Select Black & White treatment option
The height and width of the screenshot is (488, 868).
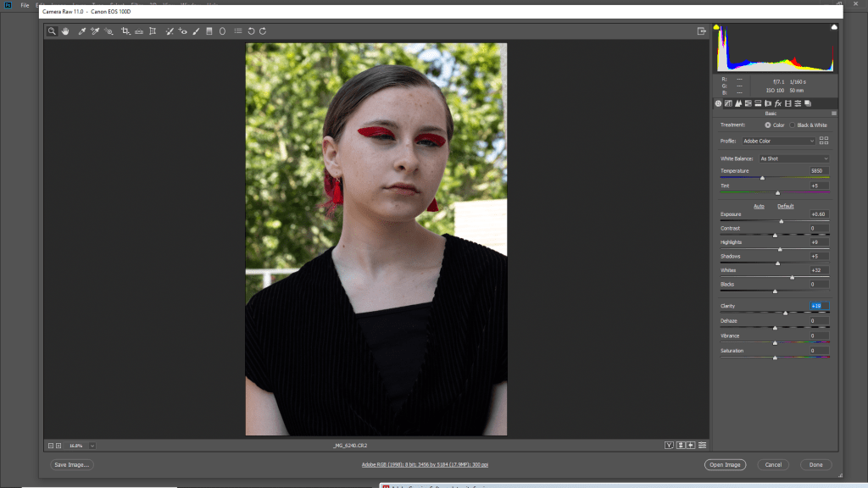(x=793, y=125)
